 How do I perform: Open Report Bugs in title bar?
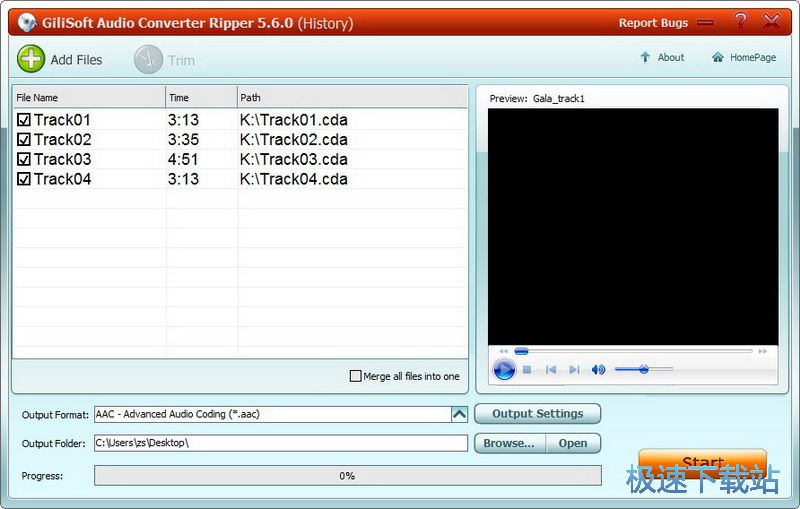click(x=653, y=23)
